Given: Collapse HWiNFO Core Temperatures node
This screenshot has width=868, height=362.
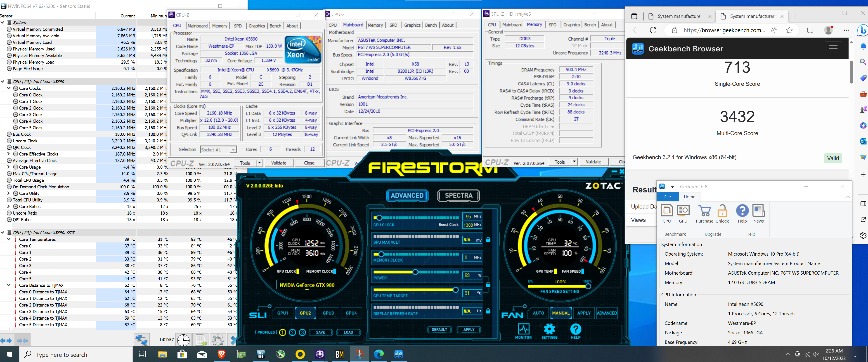Looking at the screenshot, I should pyautogui.click(x=9, y=239).
